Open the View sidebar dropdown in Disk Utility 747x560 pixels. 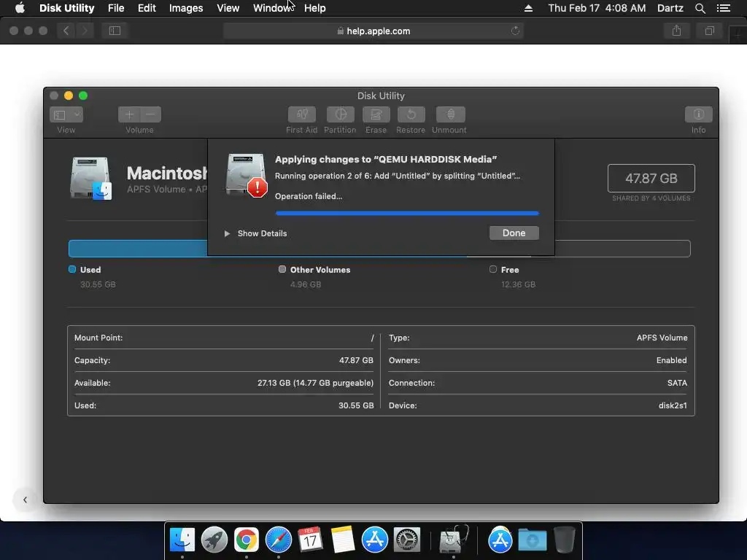[66, 114]
